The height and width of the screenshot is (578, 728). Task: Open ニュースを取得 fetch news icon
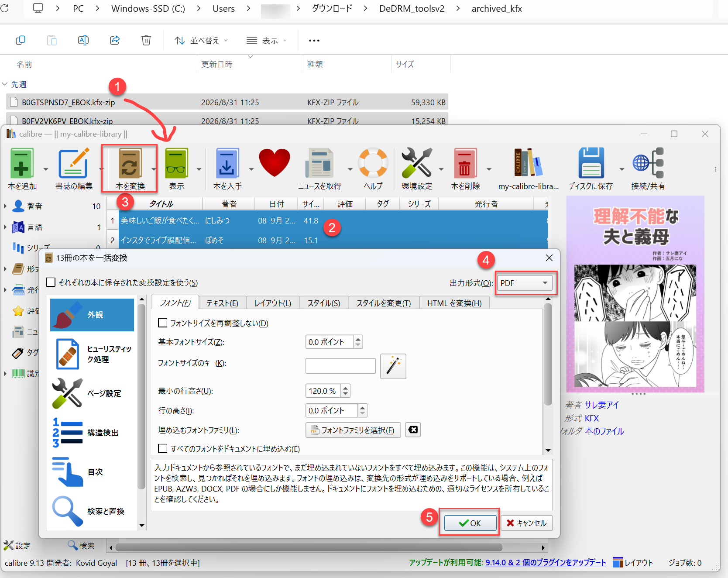click(319, 163)
